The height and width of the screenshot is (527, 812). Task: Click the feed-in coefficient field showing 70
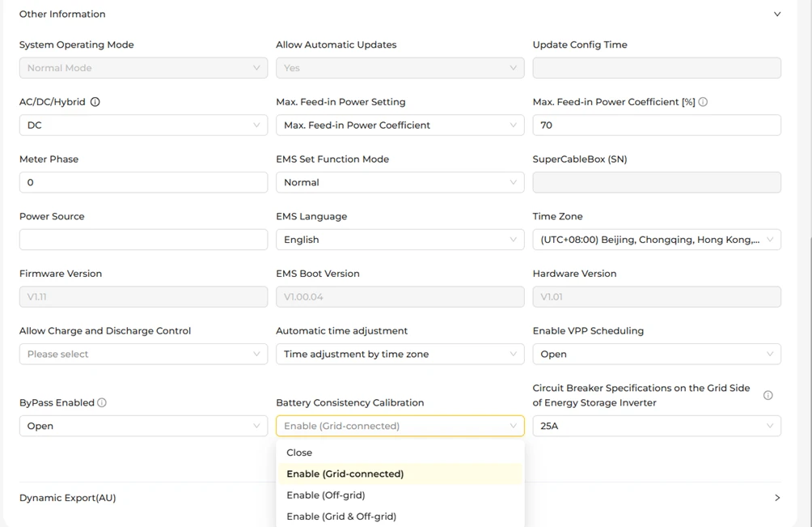tap(657, 125)
